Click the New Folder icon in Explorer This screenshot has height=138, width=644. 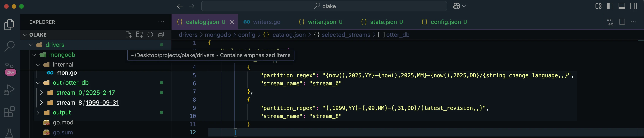pos(139,35)
